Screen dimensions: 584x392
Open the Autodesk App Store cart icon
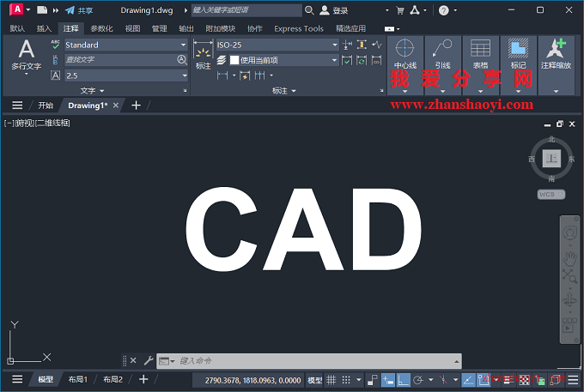pos(400,10)
